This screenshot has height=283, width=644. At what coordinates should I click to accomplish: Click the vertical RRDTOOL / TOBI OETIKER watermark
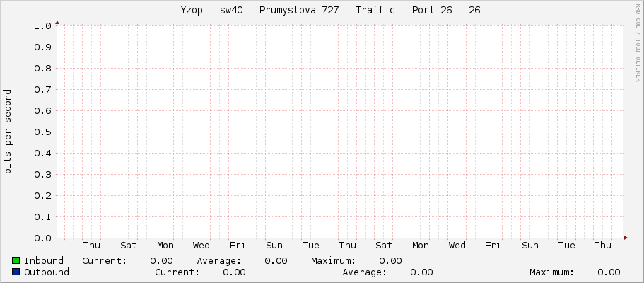[638, 42]
